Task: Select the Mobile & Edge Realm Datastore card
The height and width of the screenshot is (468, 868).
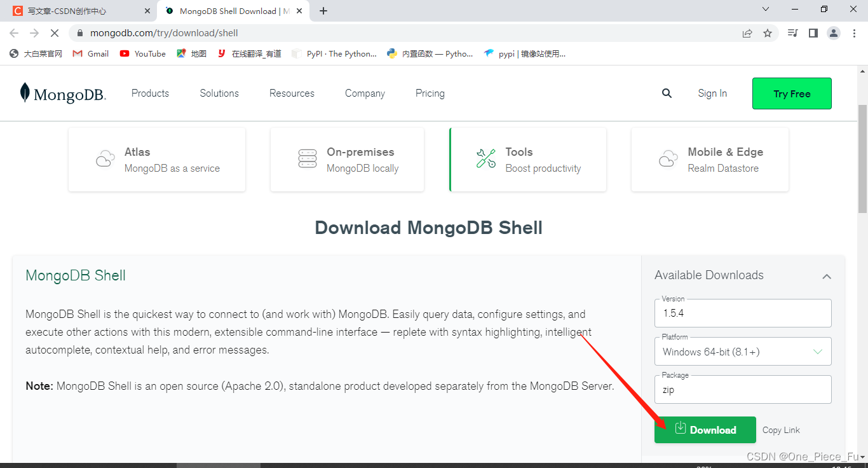Action: pos(710,160)
